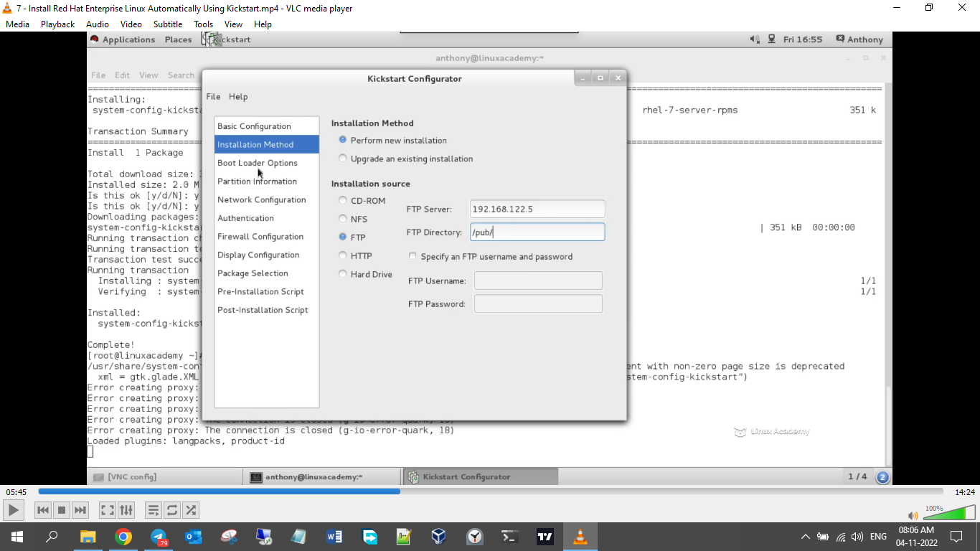Toggle VLC loop mode
The width and height of the screenshot is (980, 551).
click(172, 510)
